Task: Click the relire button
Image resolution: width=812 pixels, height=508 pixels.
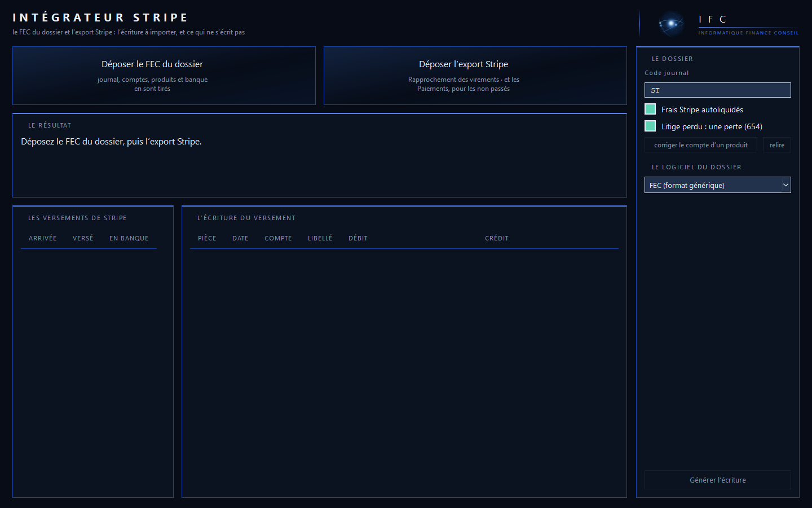Action: point(777,145)
